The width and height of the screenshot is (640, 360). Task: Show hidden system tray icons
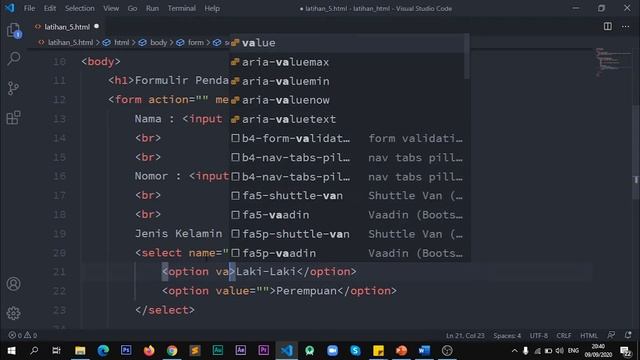[514, 351]
